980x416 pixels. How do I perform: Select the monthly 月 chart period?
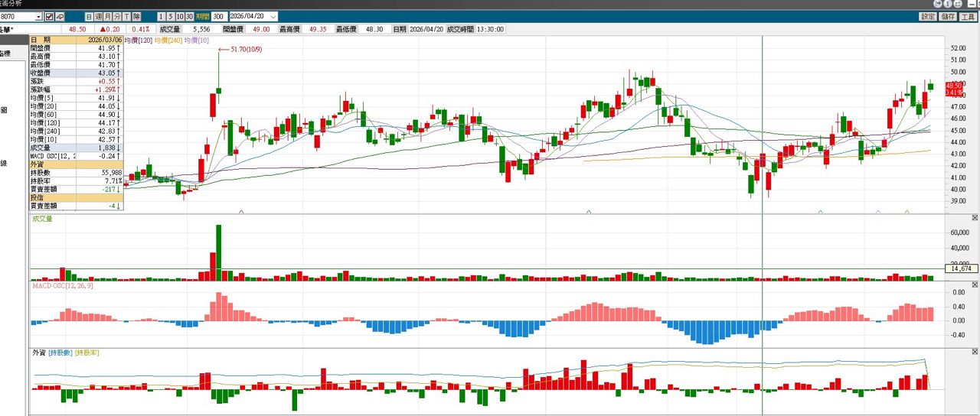pos(107,16)
